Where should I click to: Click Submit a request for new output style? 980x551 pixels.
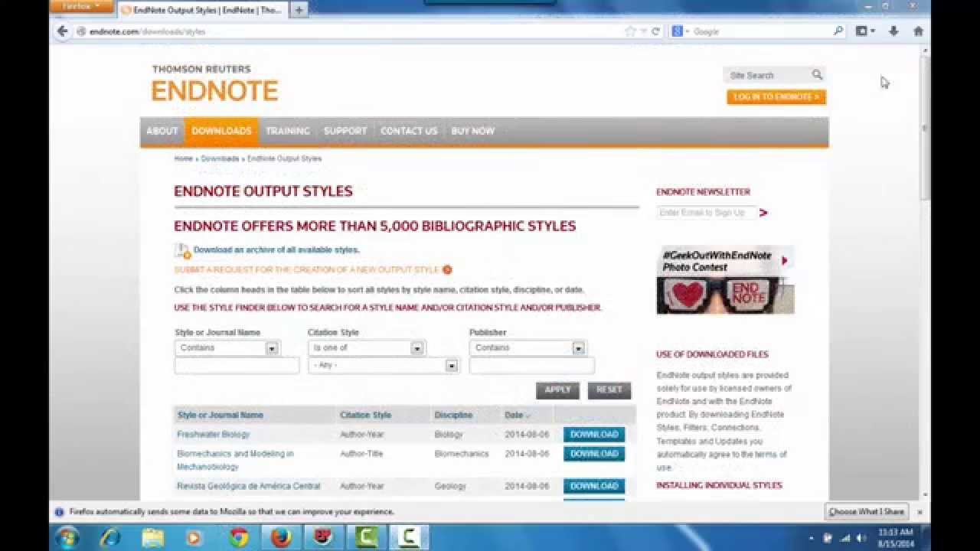(x=306, y=270)
